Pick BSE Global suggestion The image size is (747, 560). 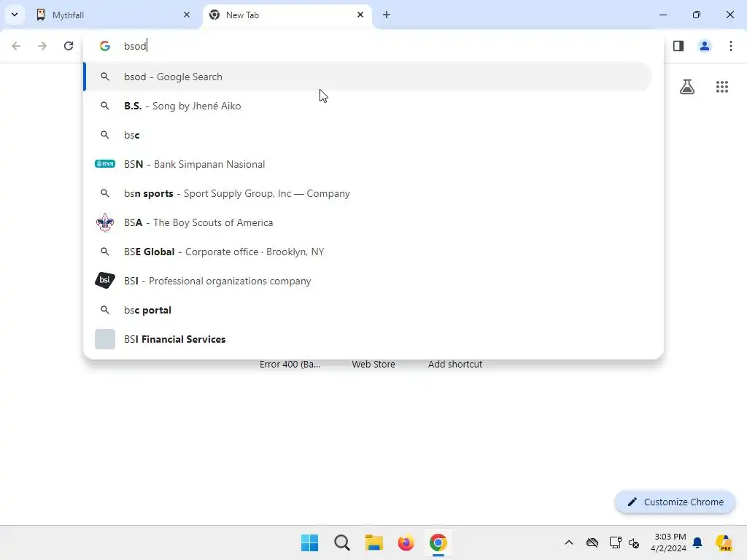[x=368, y=252]
